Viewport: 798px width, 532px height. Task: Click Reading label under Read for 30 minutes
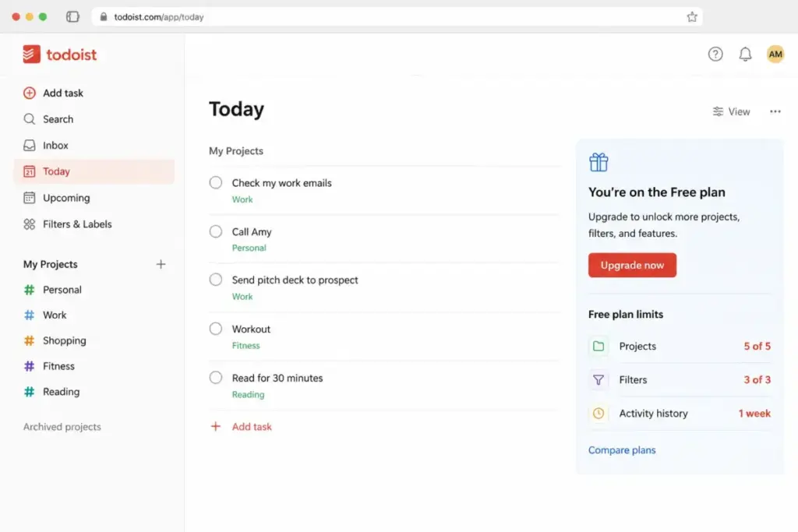tap(249, 394)
